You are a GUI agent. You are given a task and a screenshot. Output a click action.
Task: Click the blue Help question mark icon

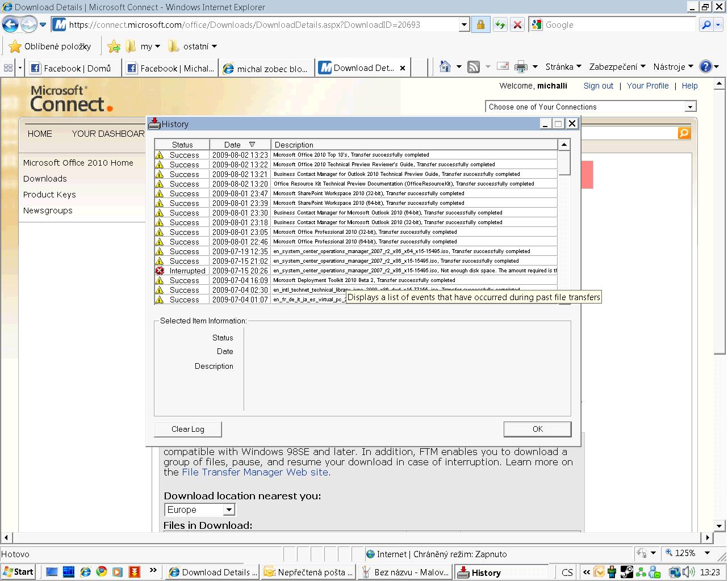click(x=705, y=66)
